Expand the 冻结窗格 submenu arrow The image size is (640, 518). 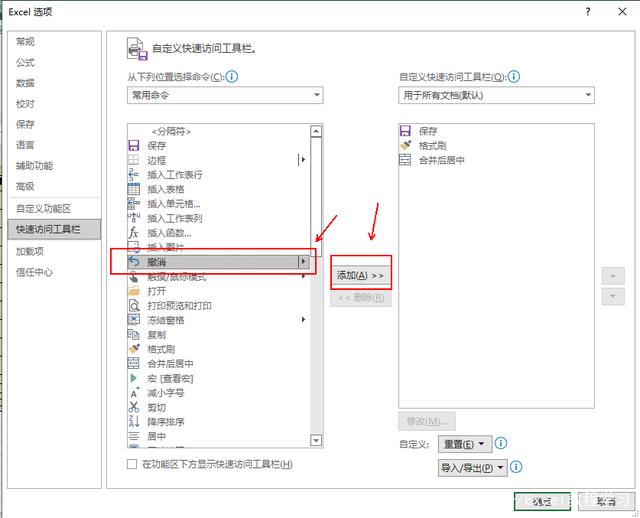[x=303, y=320]
